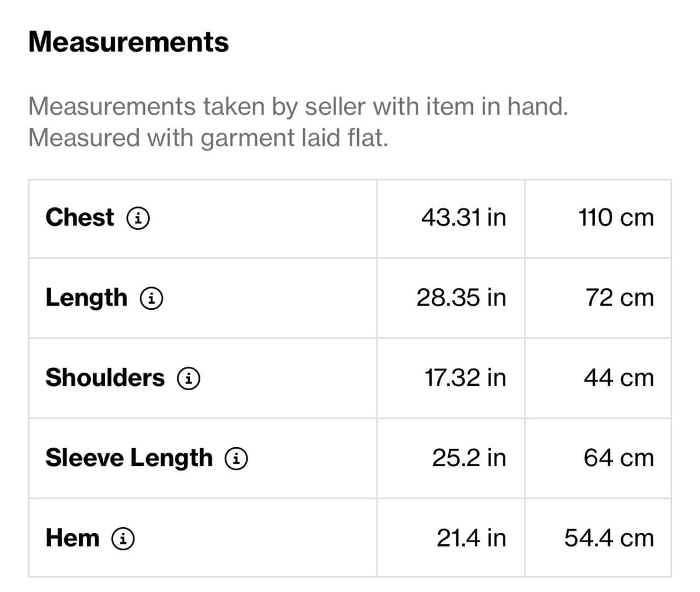Select the 72 cm length value
This screenshot has width=700, height=592.
coord(620,298)
